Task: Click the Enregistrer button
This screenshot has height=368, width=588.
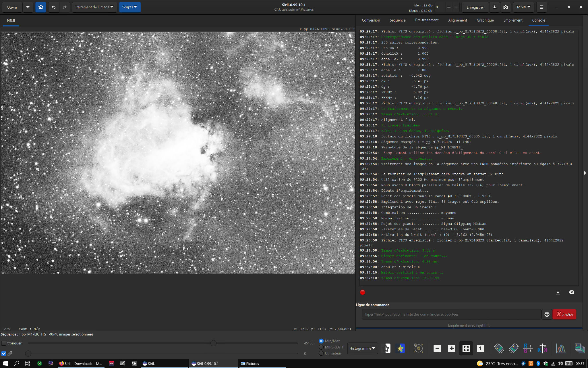Action: [x=475, y=7]
